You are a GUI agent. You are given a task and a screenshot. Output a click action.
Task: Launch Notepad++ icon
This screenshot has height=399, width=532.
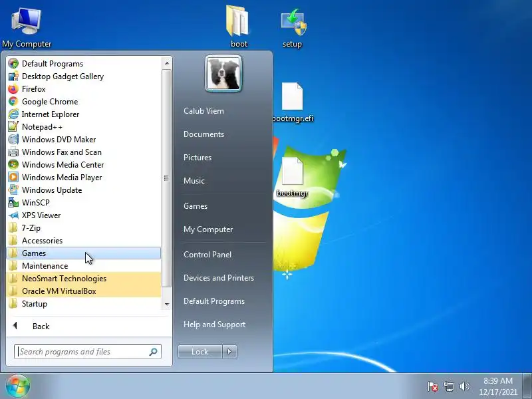coord(13,126)
